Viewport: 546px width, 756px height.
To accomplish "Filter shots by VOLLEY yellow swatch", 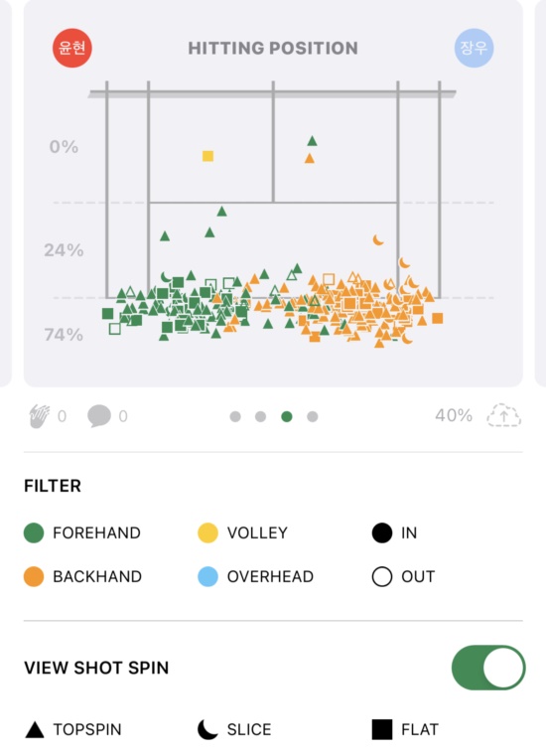I will [x=207, y=532].
